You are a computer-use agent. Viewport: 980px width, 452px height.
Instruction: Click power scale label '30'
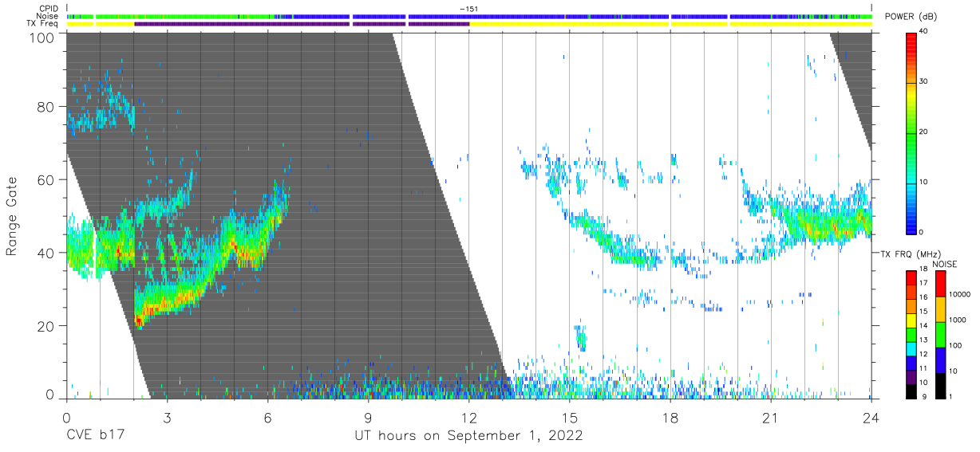coord(924,81)
